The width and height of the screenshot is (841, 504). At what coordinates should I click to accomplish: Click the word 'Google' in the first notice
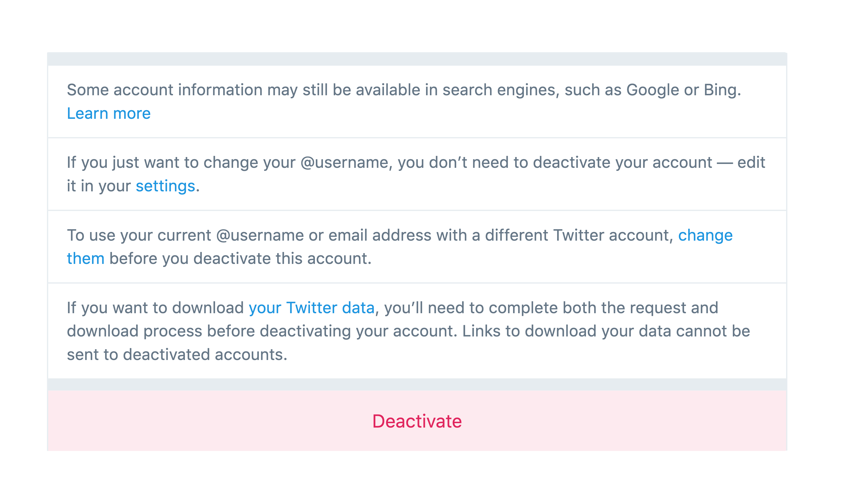pyautogui.click(x=653, y=90)
